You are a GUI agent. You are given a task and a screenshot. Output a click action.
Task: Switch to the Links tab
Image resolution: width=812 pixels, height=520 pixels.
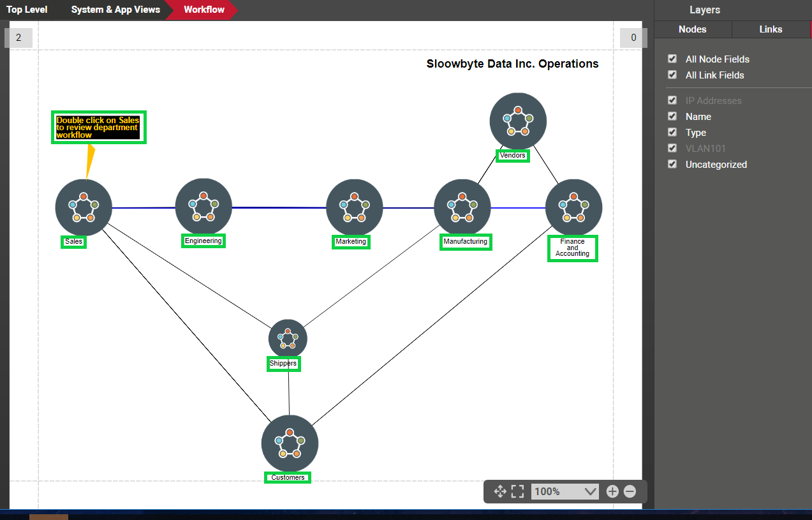771,29
